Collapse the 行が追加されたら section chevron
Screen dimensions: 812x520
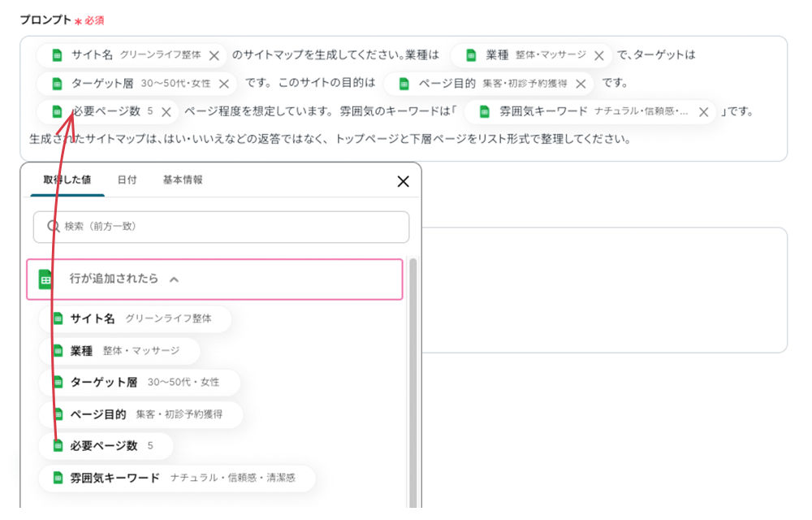click(174, 279)
